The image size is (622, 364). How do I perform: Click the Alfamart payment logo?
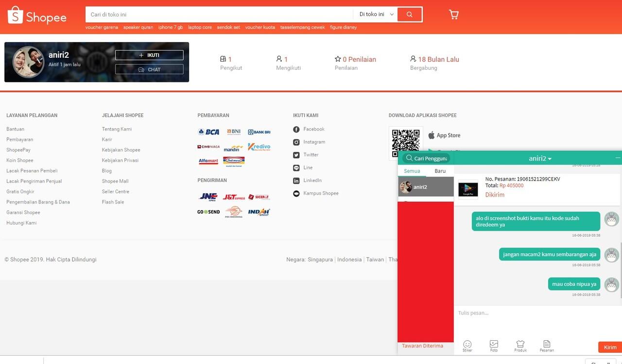(208, 162)
